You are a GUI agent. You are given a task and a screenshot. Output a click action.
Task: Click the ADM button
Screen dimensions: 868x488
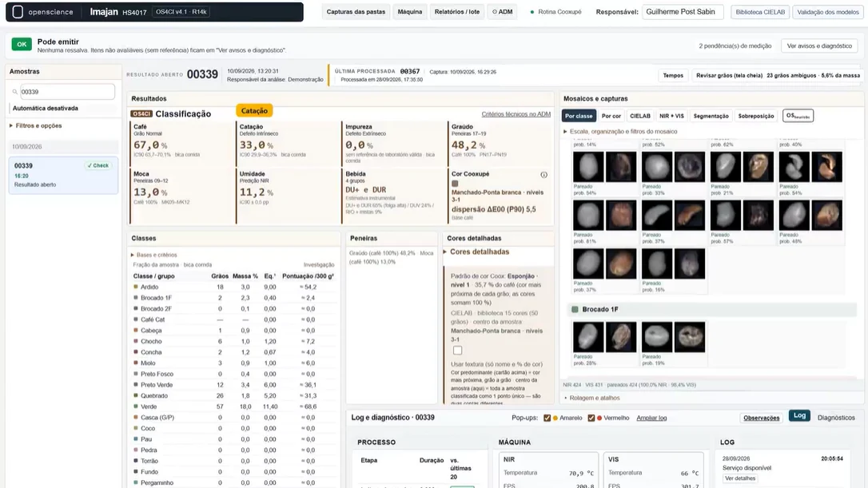click(502, 12)
